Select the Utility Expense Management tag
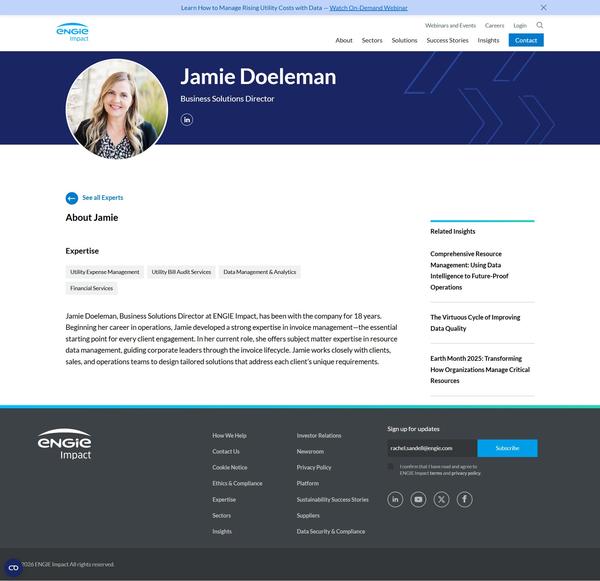 104,272
